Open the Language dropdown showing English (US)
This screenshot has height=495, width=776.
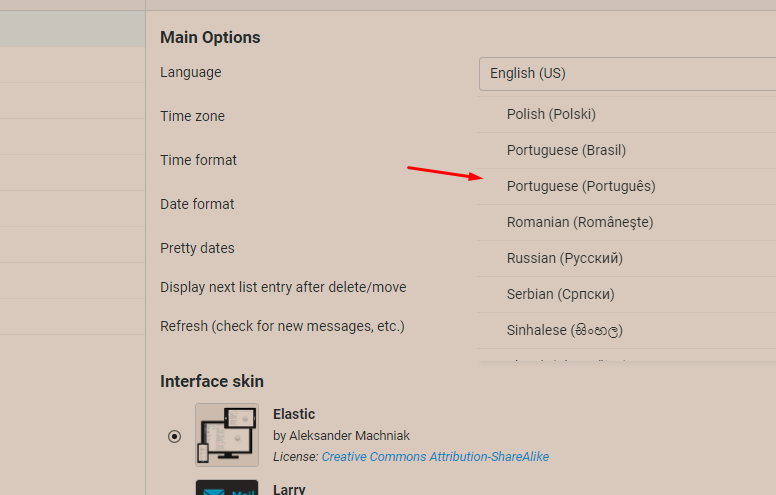[627, 73]
